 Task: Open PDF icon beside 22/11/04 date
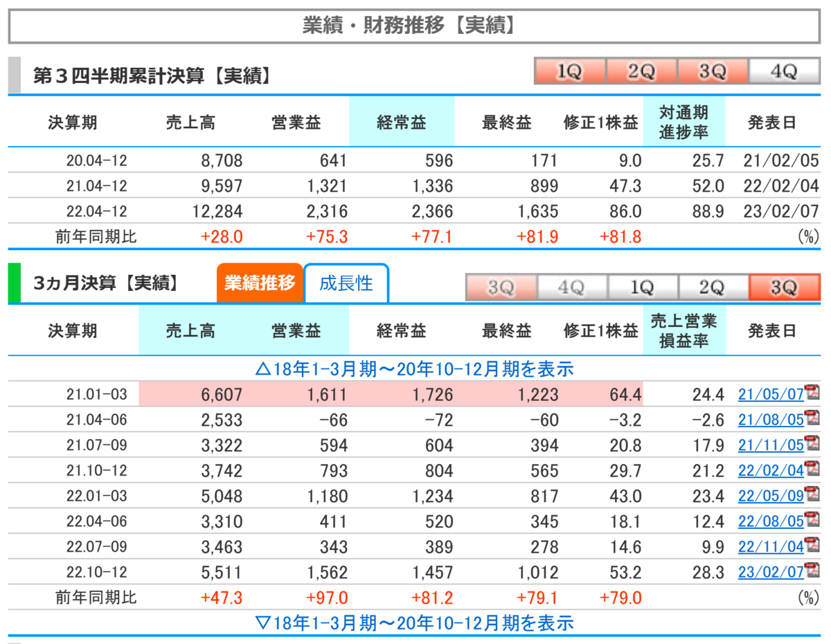pyautogui.click(x=812, y=545)
